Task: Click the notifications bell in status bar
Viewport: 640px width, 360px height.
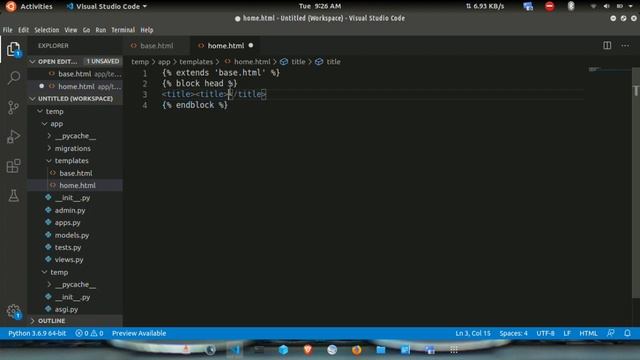Action: [x=627, y=333]
